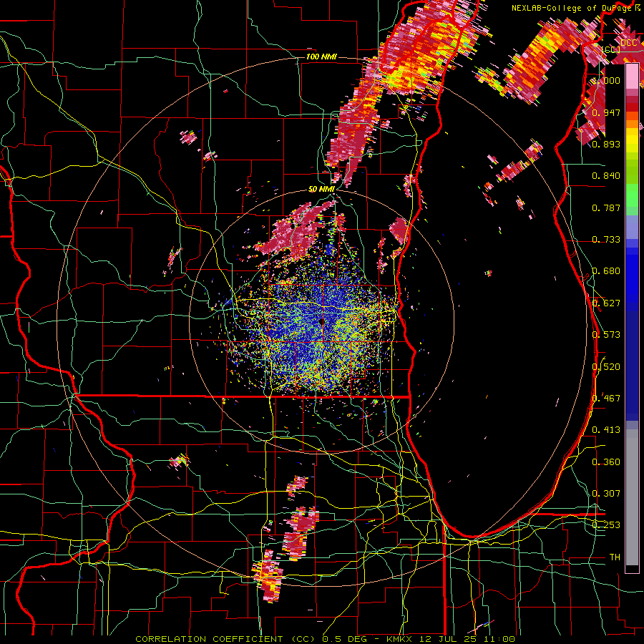Click the 0.573 scale value
The height and width of the screenshot is (644, 644).
coord(606,334)
